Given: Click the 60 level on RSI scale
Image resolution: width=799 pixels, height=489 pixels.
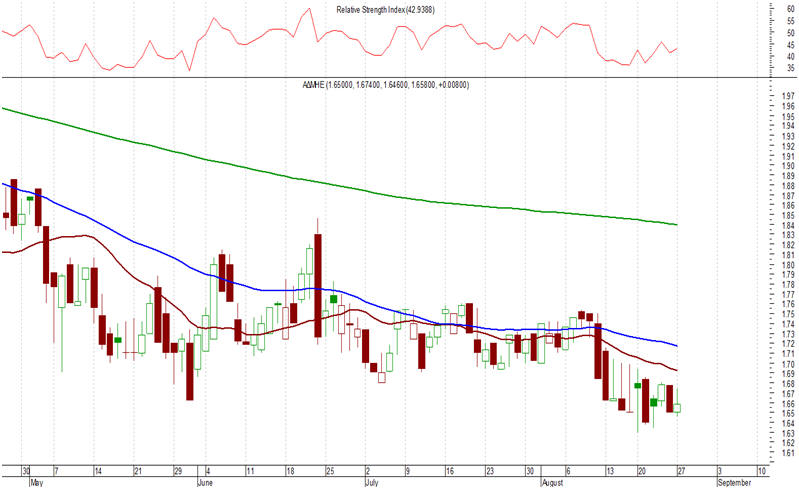Looking at the screenshot, I should [791, 9].
